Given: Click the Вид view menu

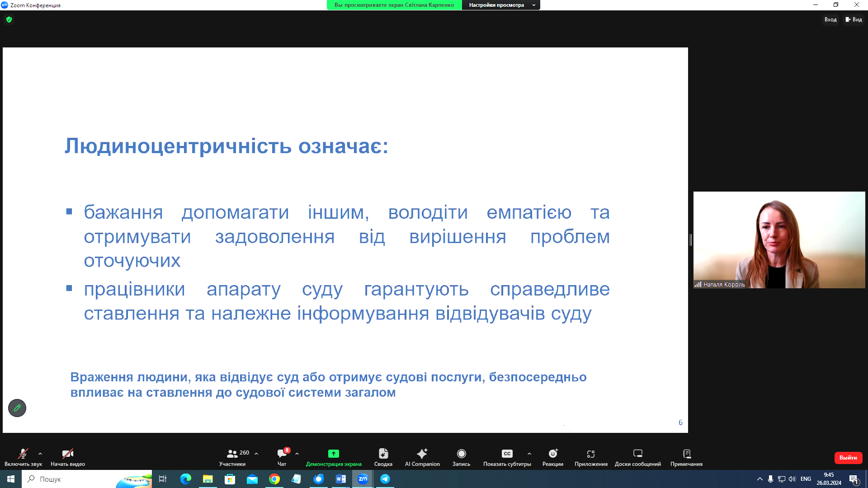Looking at the screenshot, I should pos(854,19).
